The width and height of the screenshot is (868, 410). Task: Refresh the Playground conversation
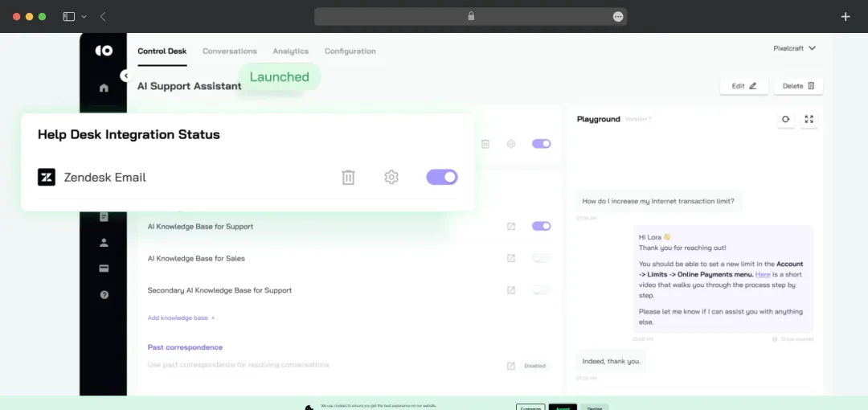pyautogui.click(x=785, y=119)
